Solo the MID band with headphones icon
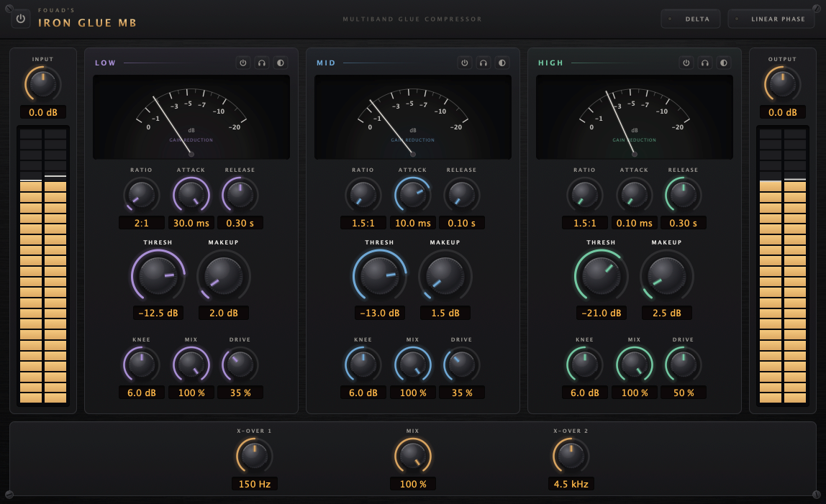This screenshot has height=504, width=826. point(484,63)
